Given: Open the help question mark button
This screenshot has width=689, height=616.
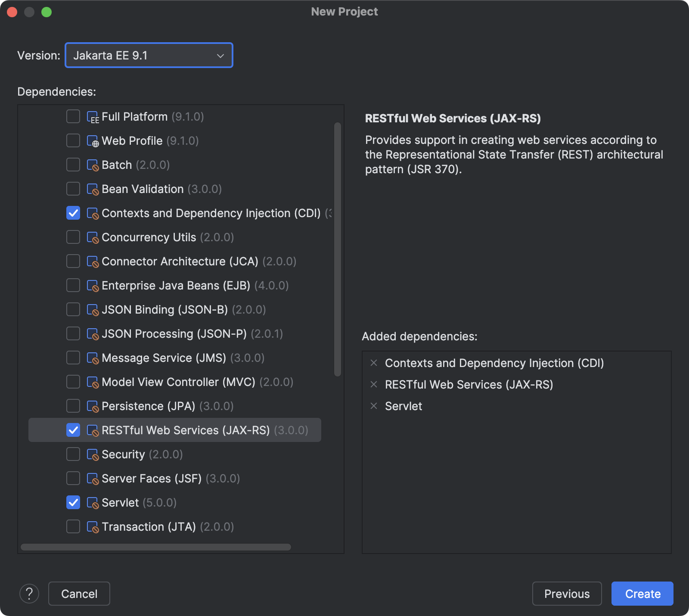Looking at the screenshot, I should (29, 594).
